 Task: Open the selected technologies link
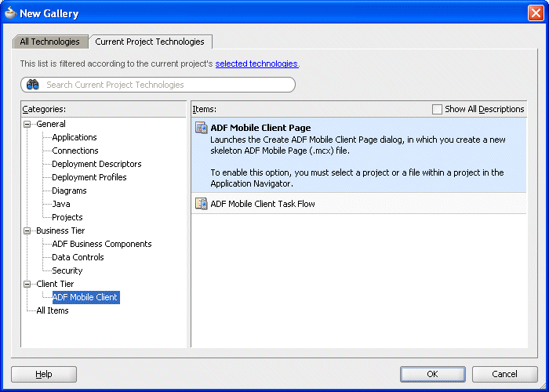(x=256, y=64)
